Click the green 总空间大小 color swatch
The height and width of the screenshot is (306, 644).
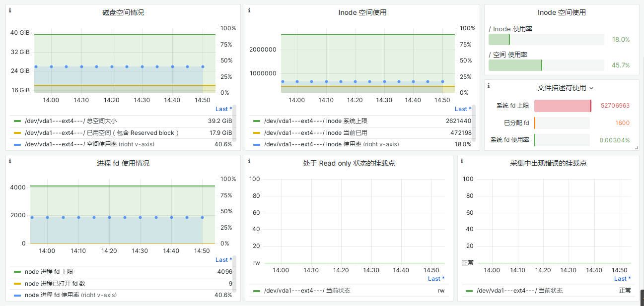click(x=17, y=121)
